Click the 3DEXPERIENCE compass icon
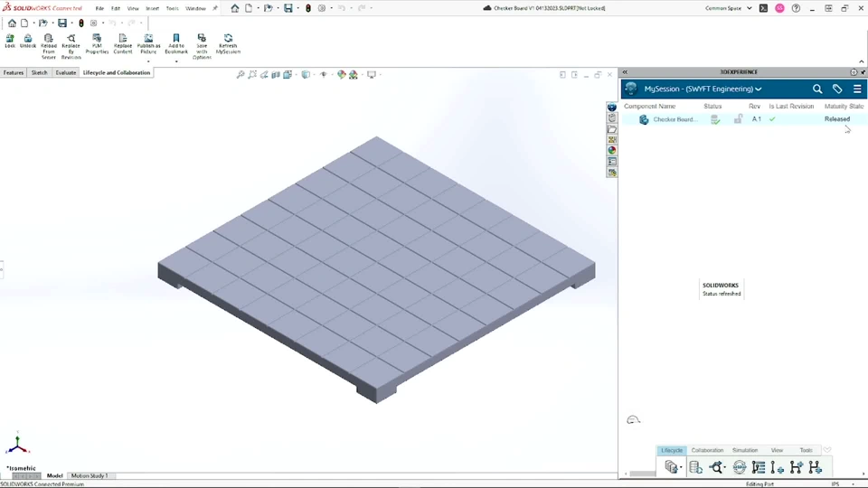This screenshot has height=488, width=868. (x=631, y=89)
